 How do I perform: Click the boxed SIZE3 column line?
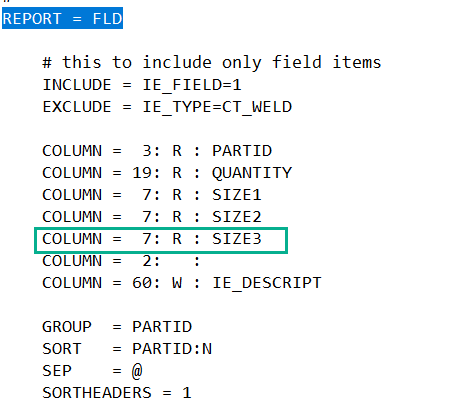point(161,240)
